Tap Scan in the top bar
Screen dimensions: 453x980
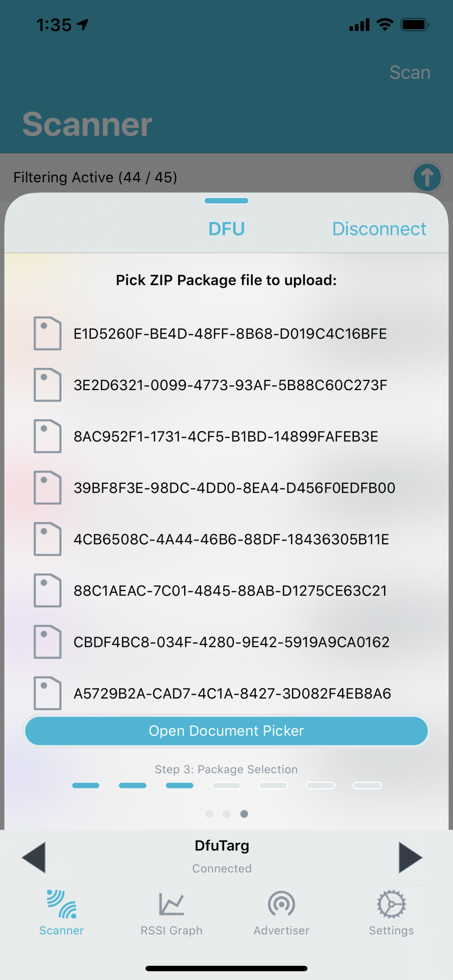[x=409, y=72]
